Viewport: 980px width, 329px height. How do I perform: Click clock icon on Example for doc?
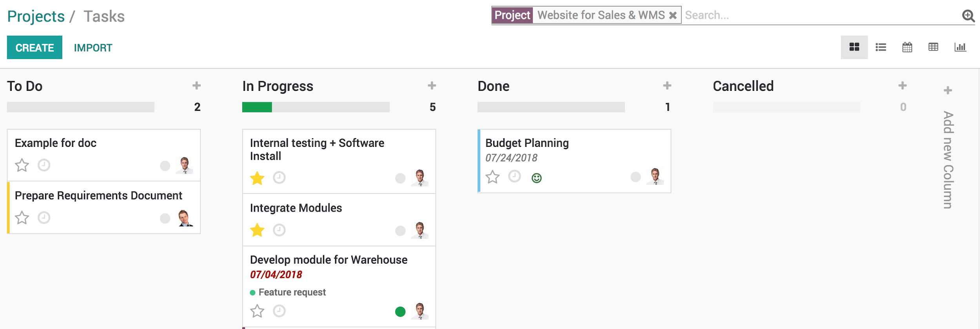click(44, 165)
